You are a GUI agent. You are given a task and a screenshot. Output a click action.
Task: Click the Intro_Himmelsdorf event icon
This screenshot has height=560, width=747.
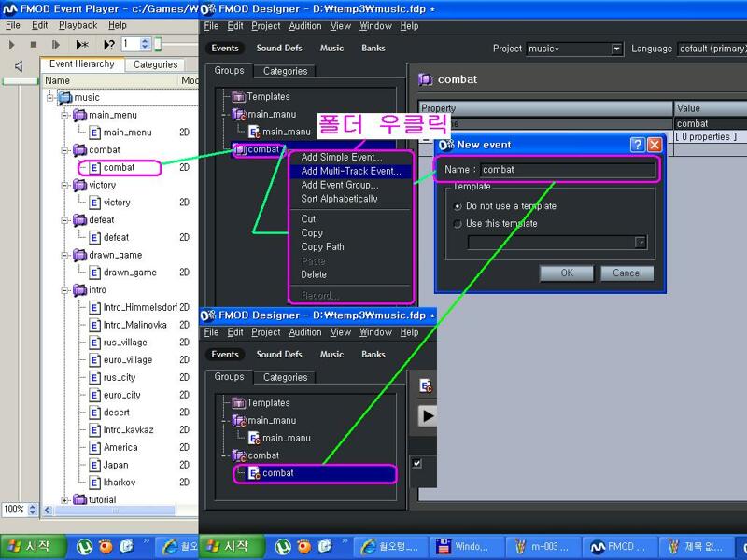click(x=95, y=308)
